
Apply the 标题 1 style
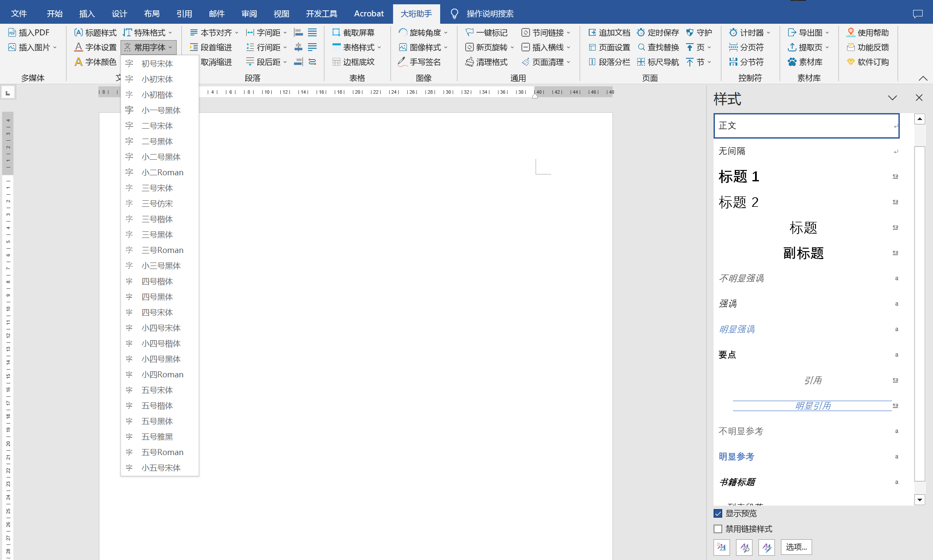[x=739, y=177]
